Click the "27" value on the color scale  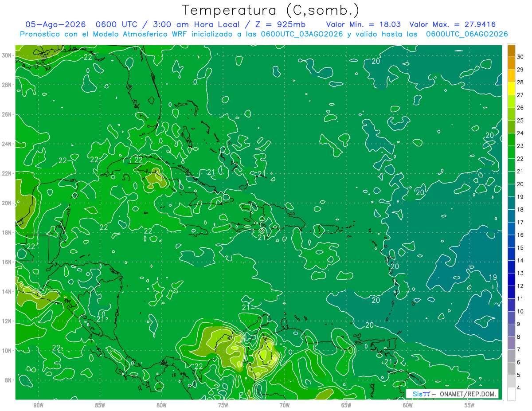(520, 95)
